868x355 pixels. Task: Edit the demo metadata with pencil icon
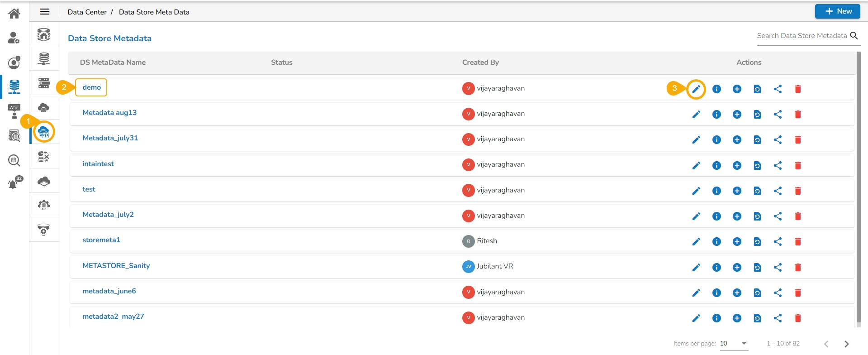(696, 89)
